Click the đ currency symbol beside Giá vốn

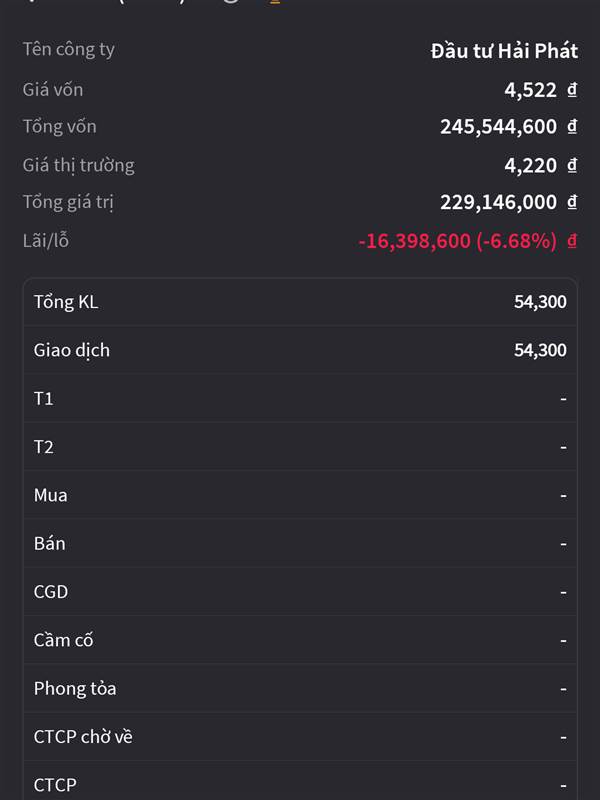(572, 90)
